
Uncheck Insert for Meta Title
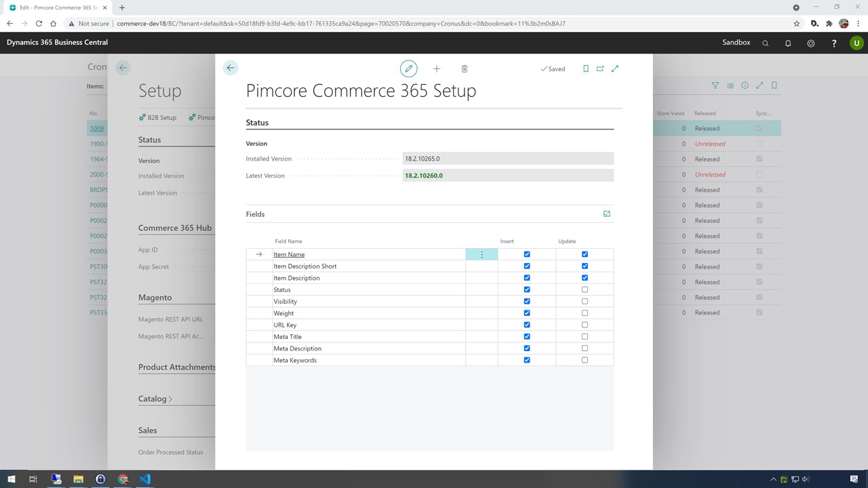click(527, 337)
